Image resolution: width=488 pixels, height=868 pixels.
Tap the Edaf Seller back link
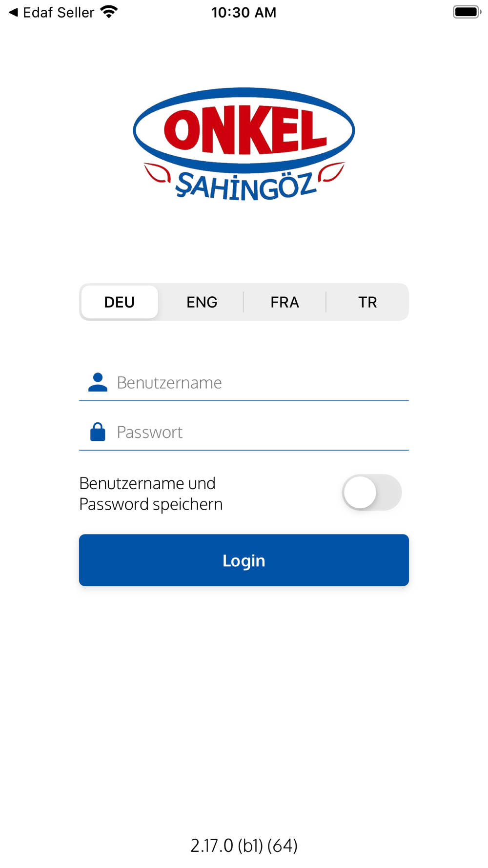[x=59, y=12]
